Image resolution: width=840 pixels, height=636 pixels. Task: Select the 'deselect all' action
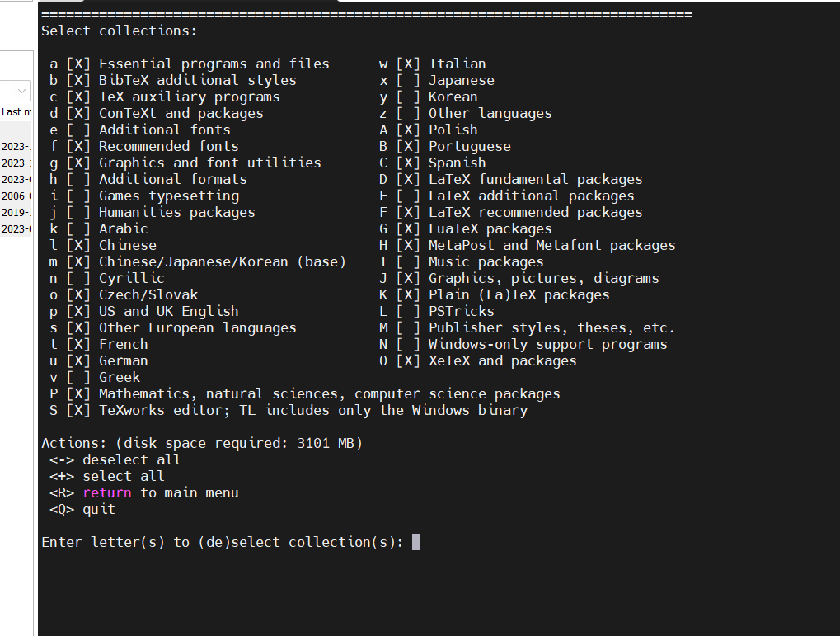pos(115,459)
